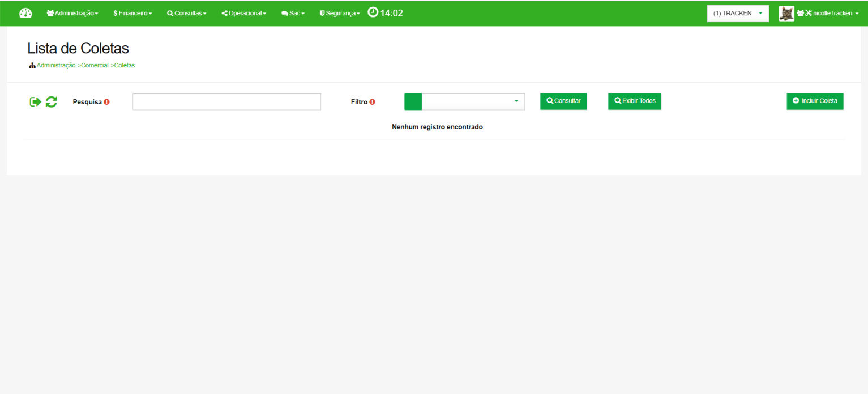Viewport: 868px width, 394px height.
Task: Expand the Sac dropdown menu
Action: [293, 13]
